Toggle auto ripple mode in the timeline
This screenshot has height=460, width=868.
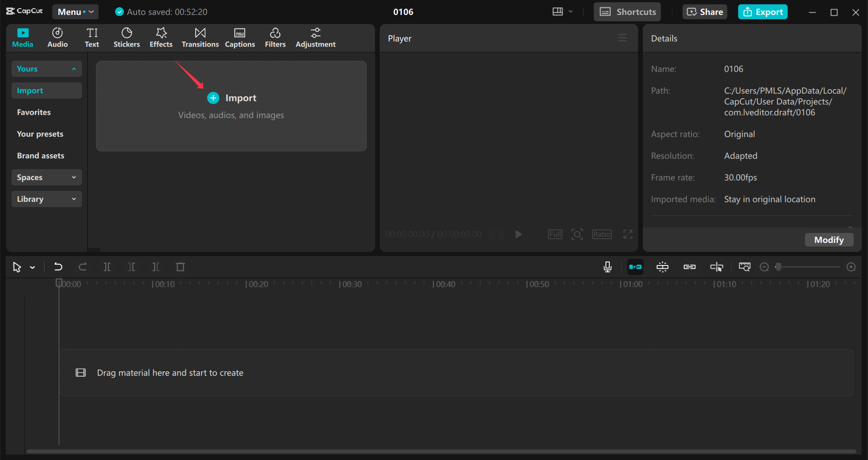coord(635,267)
